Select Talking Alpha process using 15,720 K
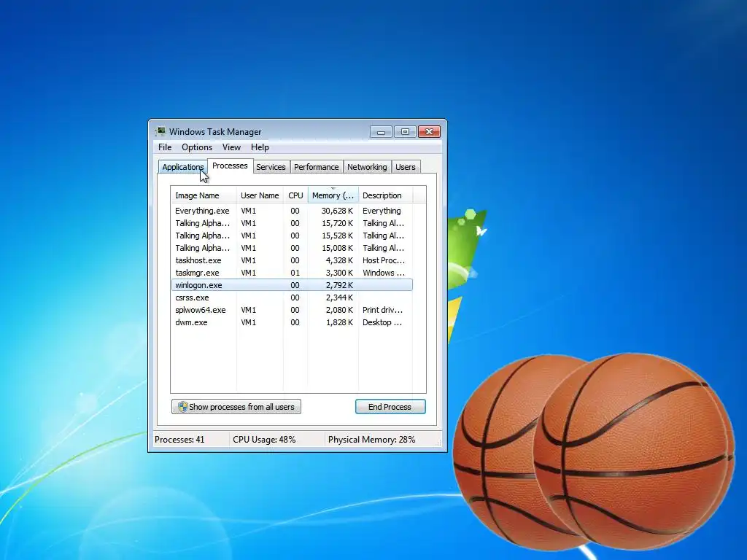Image resolution: width=747 pixels, height=560 pixels. pos(292,223)
